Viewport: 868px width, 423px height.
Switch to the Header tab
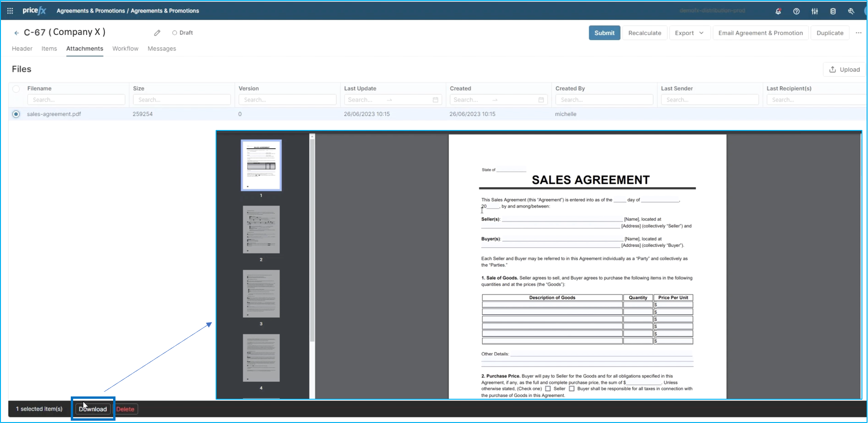pos(22,48)
